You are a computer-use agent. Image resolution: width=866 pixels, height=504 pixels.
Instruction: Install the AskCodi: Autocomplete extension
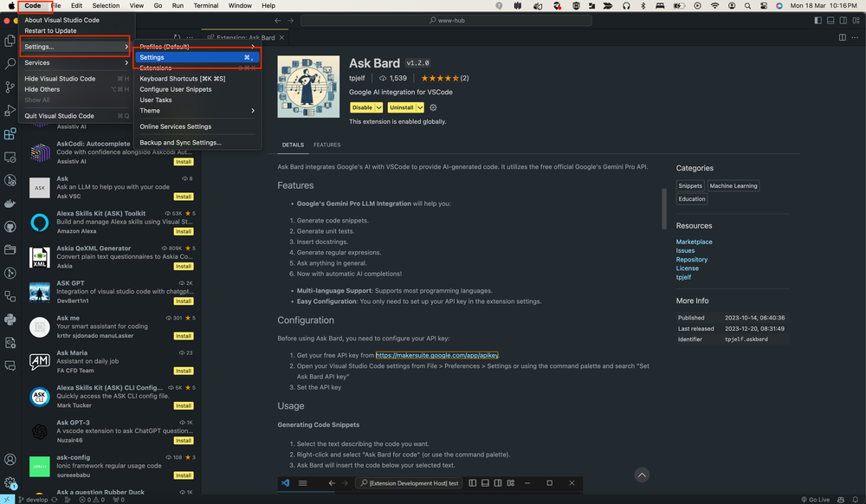pos(184,161)
